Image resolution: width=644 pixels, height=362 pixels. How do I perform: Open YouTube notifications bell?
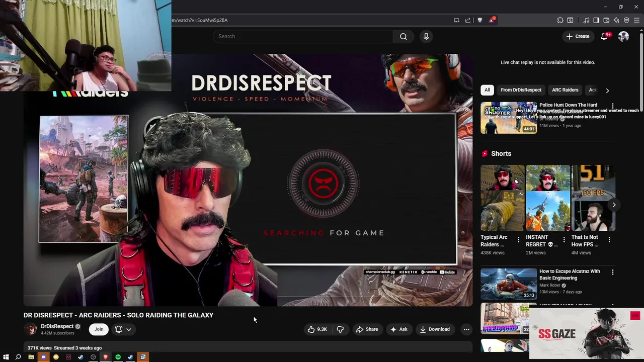coord(604,36)
